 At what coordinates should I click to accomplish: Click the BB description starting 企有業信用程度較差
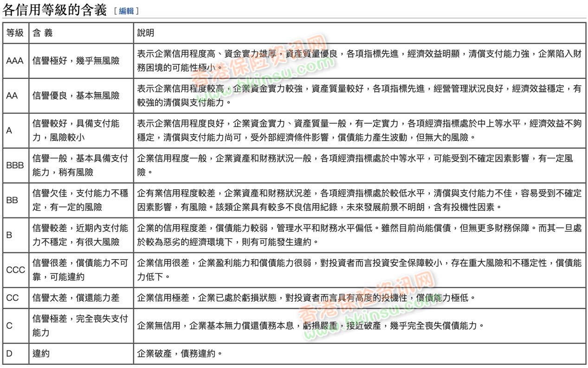click(359, 200)
